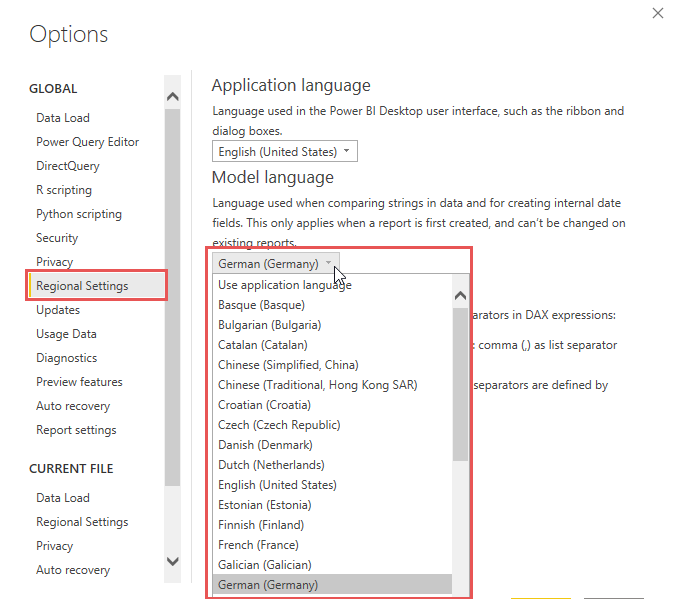The image size is (673, 599).
Task: Go to Global Auto recovery settings
Action: pos(73,406)
